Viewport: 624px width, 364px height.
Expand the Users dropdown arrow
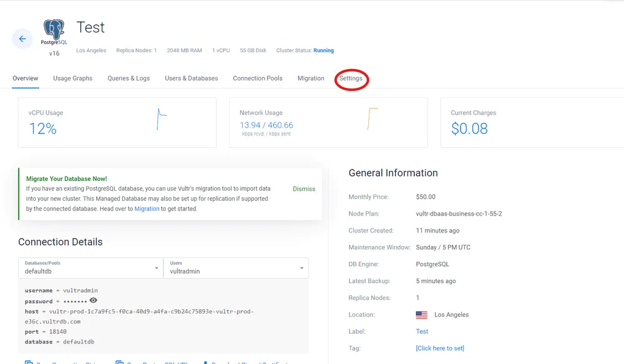(x=301, y=268)
